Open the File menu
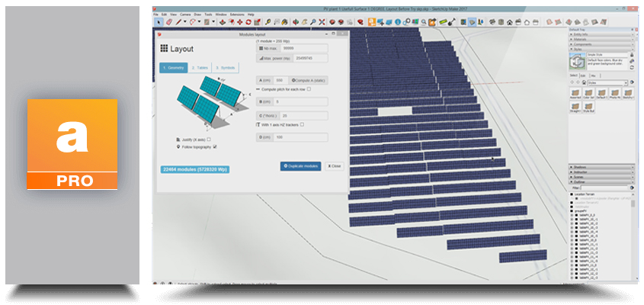The image size is (644, 305). (155, 14)
